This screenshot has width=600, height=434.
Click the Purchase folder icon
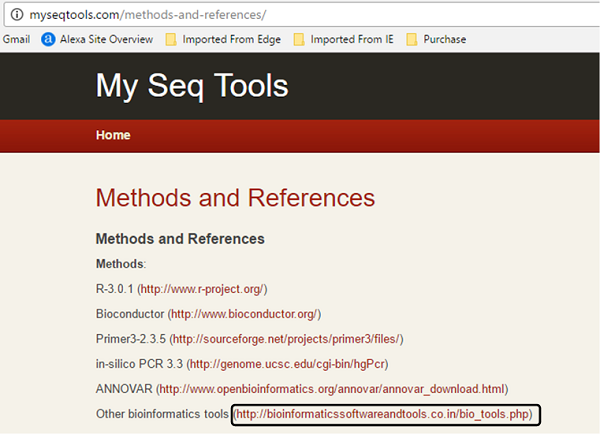pyautogui.click(x=412, y=39)
